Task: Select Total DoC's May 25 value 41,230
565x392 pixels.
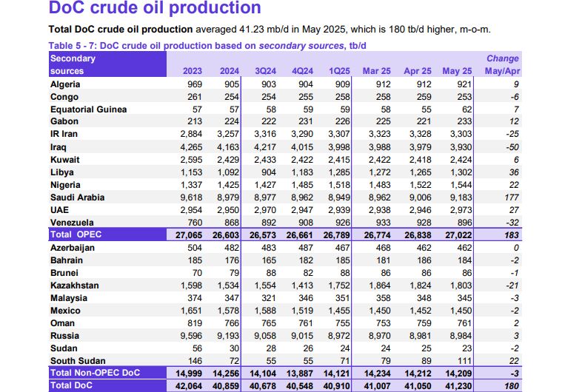Action: pyautogui.click(x=456, y=385)
